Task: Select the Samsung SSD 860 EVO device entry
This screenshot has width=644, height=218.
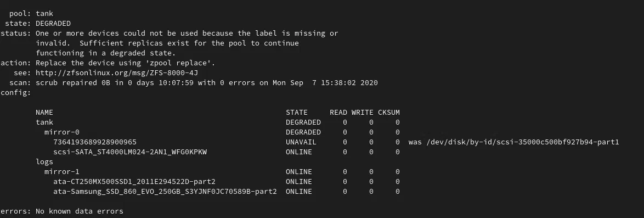Action: (165, 191)
